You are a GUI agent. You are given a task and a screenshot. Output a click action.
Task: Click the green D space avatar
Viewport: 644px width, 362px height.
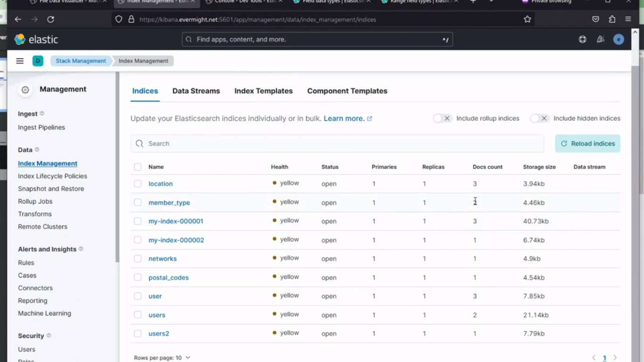(x=38, y=61)
